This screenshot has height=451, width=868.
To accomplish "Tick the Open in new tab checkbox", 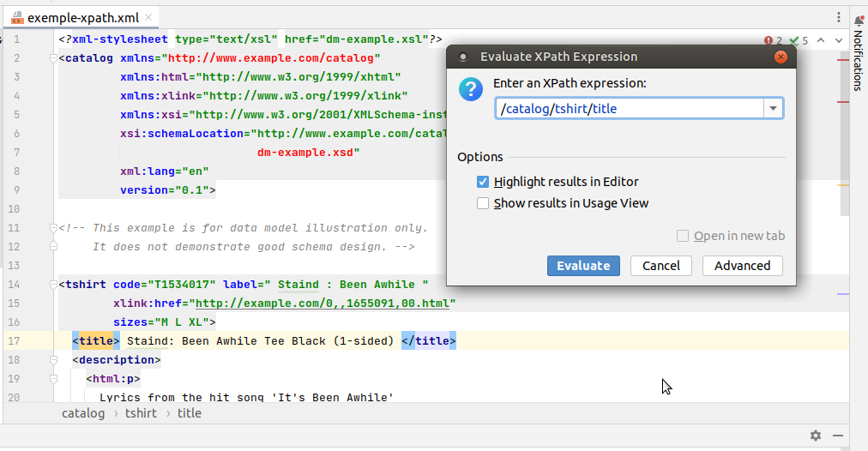I will 683,236.
